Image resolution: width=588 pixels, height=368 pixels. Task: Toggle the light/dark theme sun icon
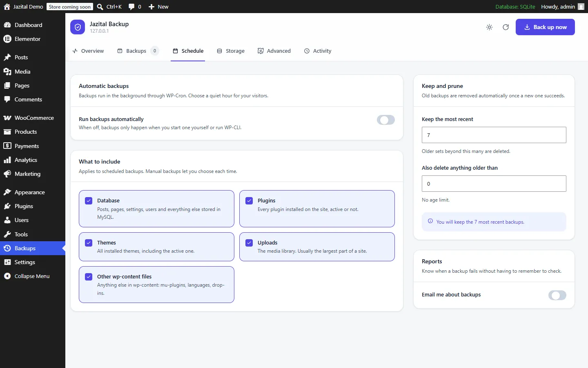(x=489, y=27)
